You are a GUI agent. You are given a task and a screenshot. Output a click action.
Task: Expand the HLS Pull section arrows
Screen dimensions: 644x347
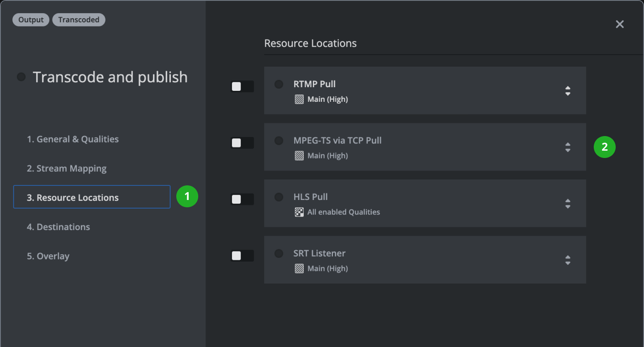(x=568, y=204)
